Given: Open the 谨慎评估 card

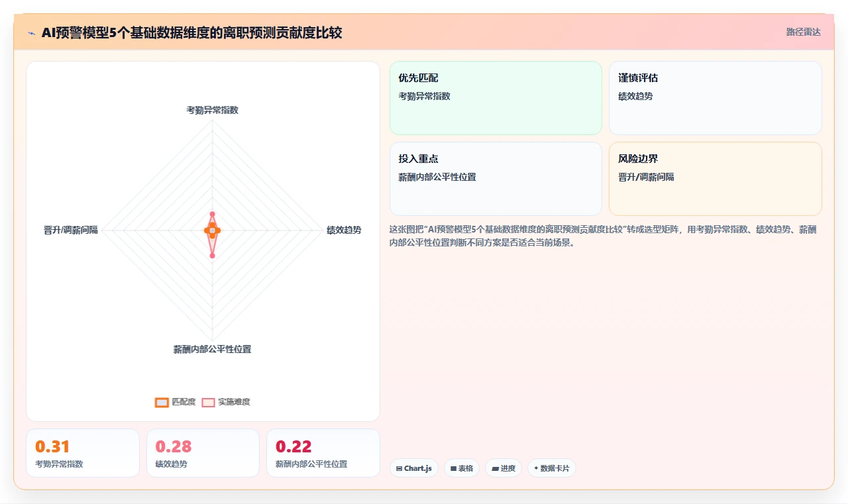Looking at the screenshot, I should coord(715,98).
